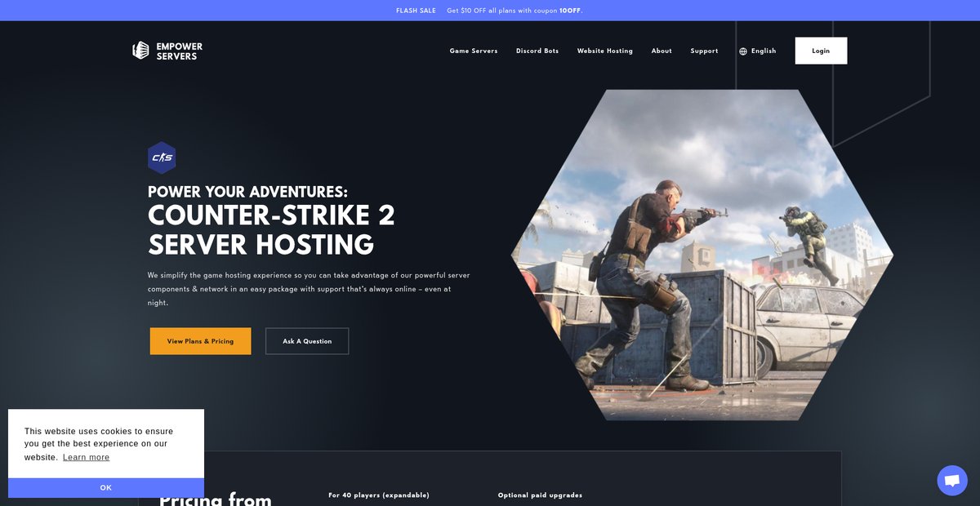This screenshot has height=506, width=980.
Task: Click the Counter-Strike 2 Server Hosting heading
Action: point(271,230)
